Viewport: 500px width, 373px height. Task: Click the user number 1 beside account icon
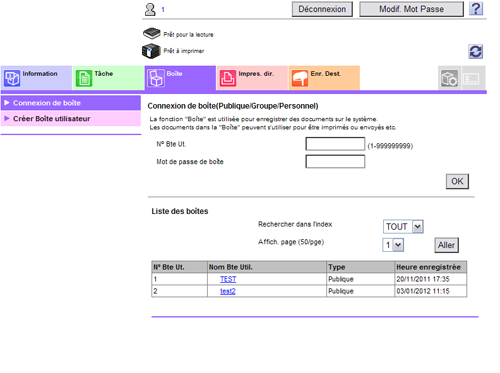coord(163,10)
